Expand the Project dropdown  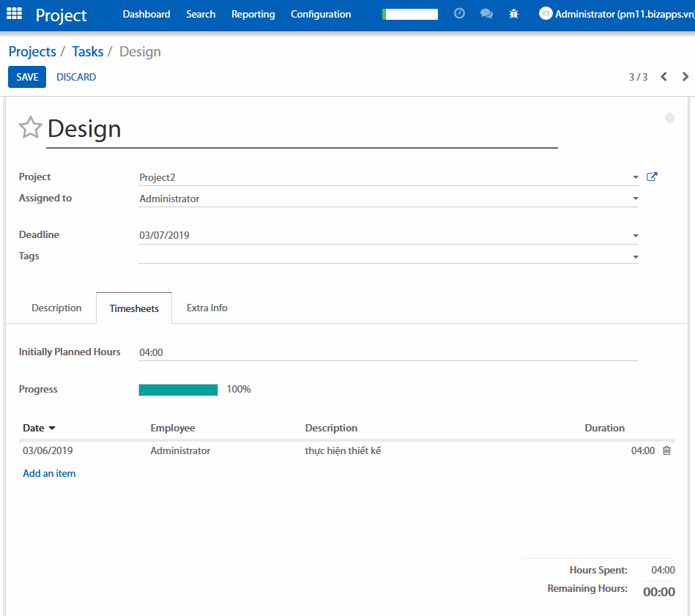click(x=635, y=177)
